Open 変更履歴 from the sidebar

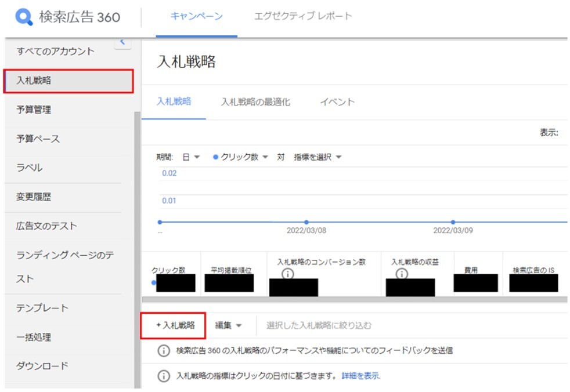(34, 197)
